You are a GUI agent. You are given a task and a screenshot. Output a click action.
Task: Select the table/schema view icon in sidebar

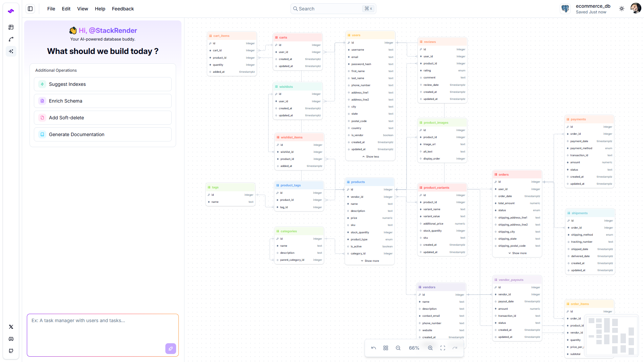tap(11, 27)
